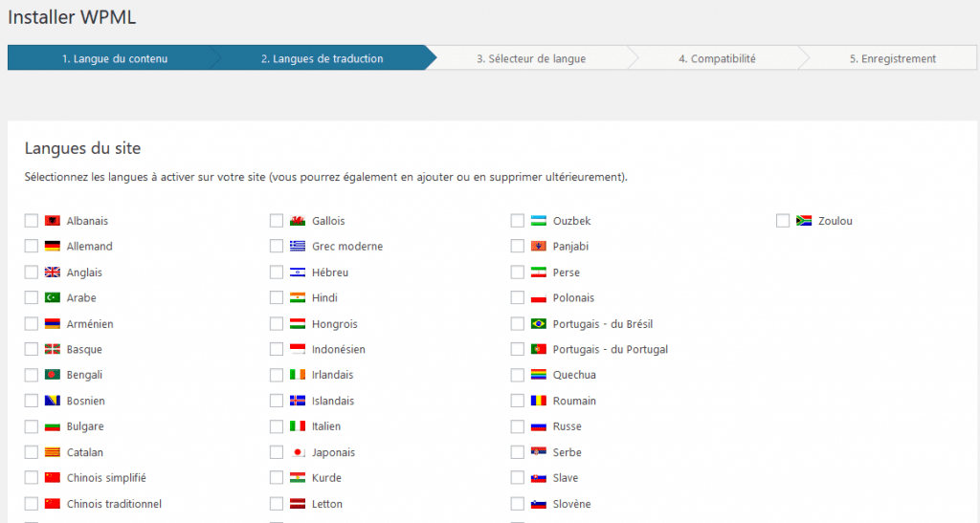Enable the Albanais language checkbox

tap(32, 221)
